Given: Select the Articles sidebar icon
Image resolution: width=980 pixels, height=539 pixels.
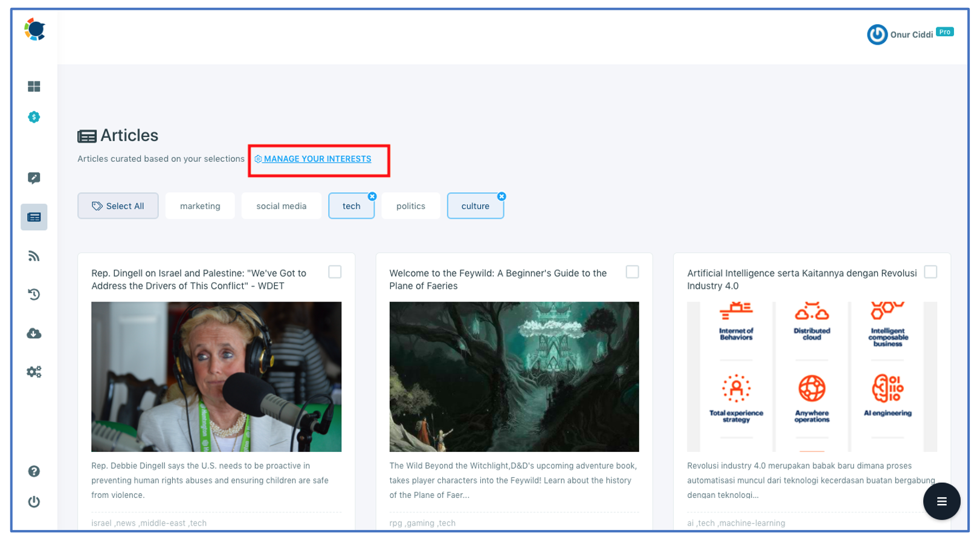Looking at the screenshot, I should click(x=34, y=217).
